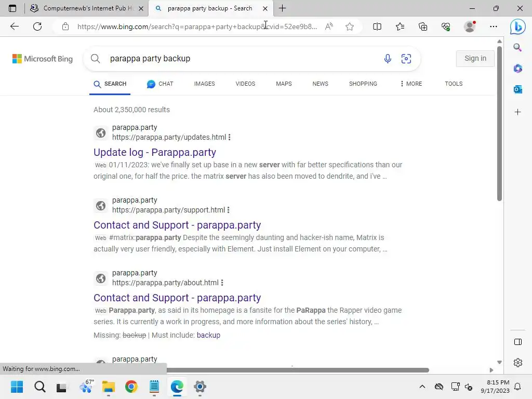Click the sidebar search icon
The height and width of the screenshot is (399, 532).
tap(517, 47)
